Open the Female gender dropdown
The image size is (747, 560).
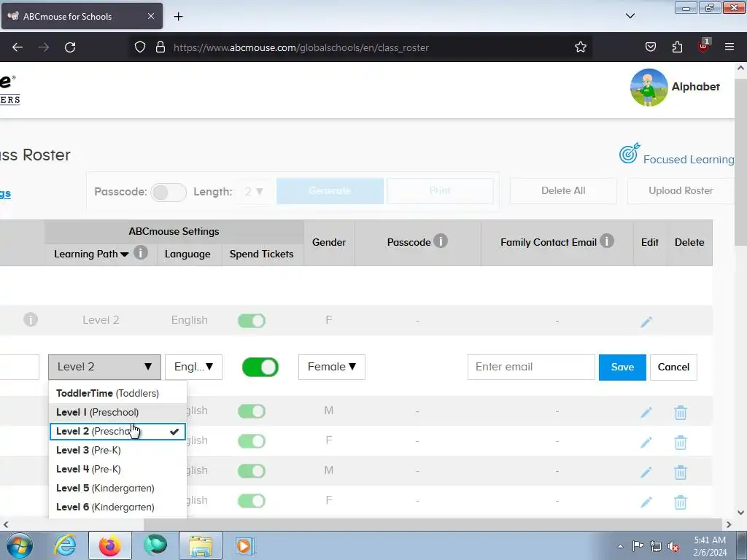tap(332, 367)
